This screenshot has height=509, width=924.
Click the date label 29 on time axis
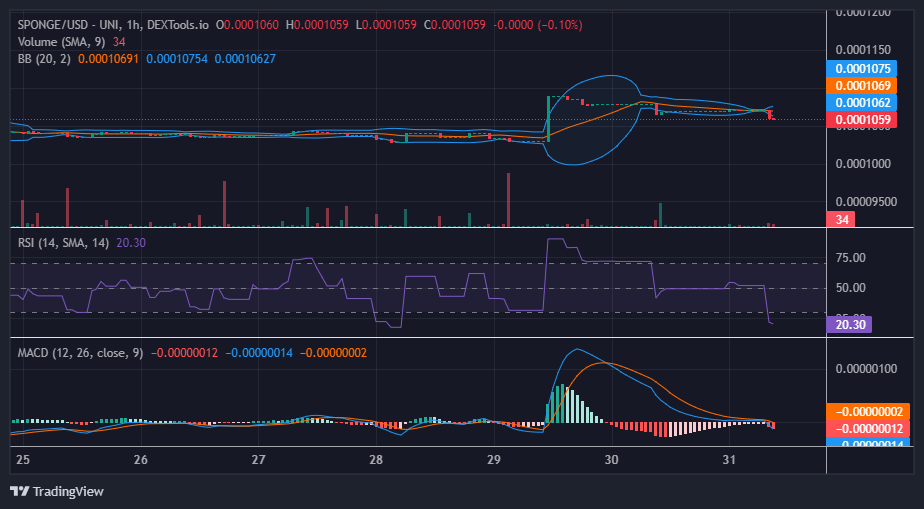[494, 460]
